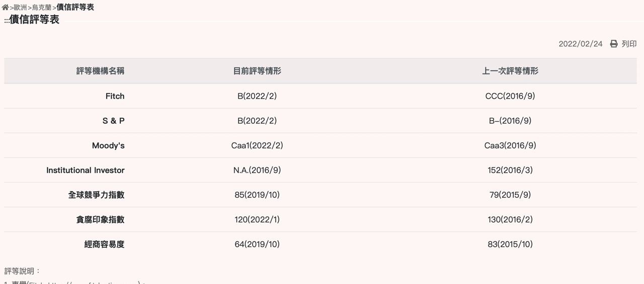Select the S & P row label
The image size is (644, 284).
[x=113, y=121]
